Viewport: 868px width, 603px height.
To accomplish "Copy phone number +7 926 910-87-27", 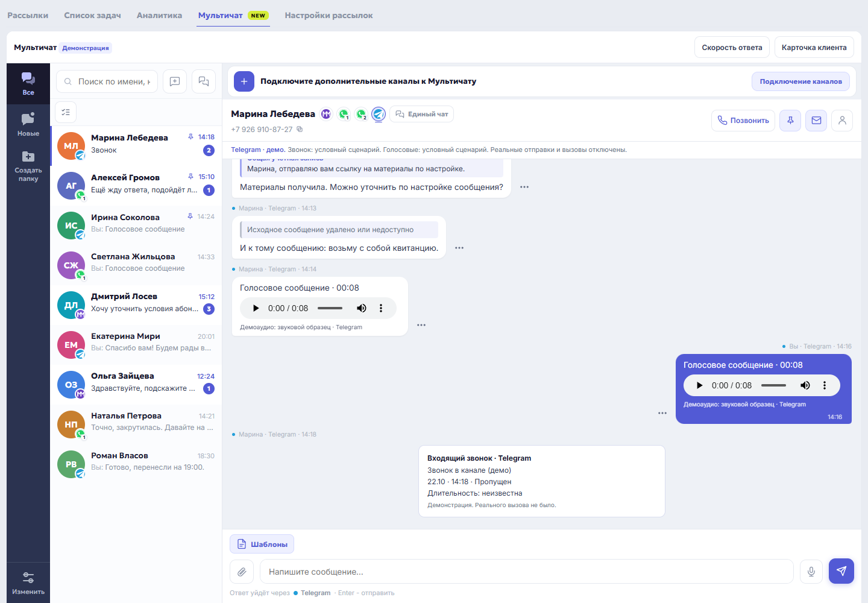I will click(300, 129).
